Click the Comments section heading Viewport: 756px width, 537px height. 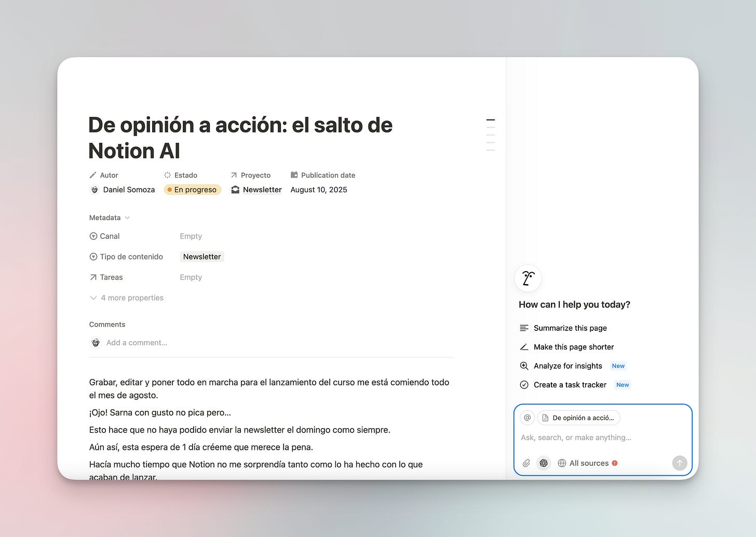pos(107,325)
